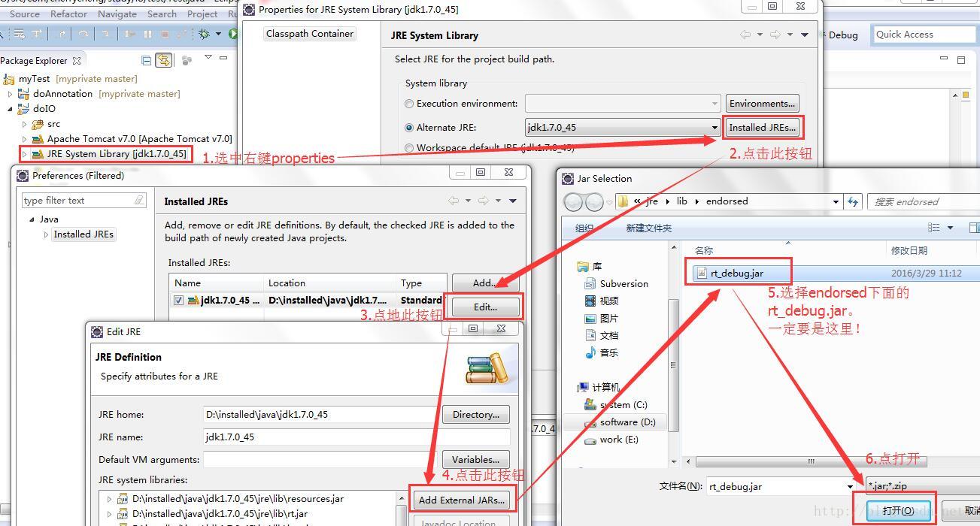Click the Variables... button in Edit JRE

coord(476,460)
